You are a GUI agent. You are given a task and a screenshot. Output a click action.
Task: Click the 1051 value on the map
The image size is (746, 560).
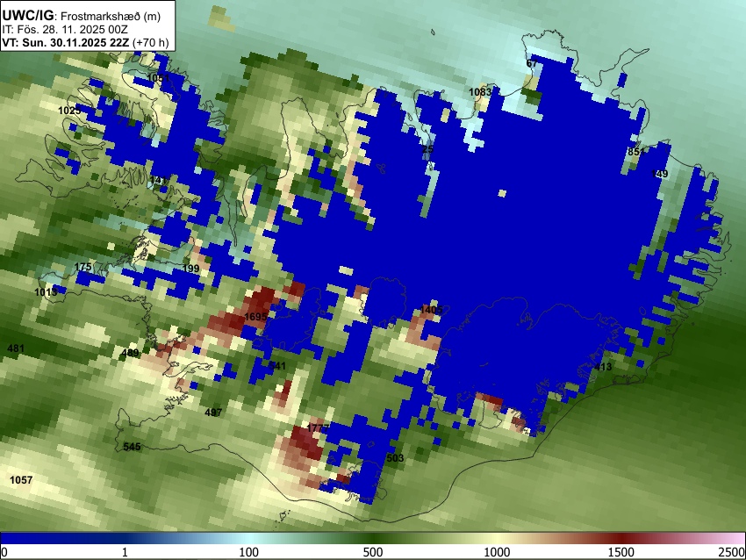point(158,78)
